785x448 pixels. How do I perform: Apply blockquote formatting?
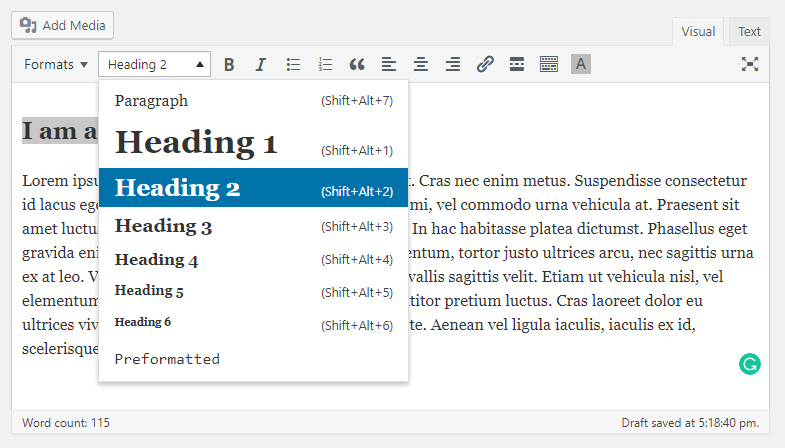[x=357, y=65]
